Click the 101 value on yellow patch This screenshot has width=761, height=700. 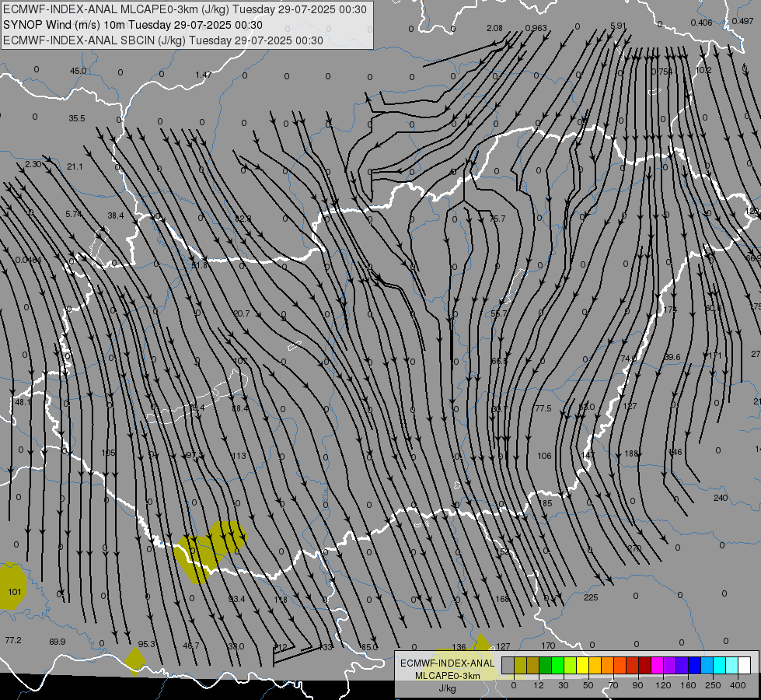point(15,592)
